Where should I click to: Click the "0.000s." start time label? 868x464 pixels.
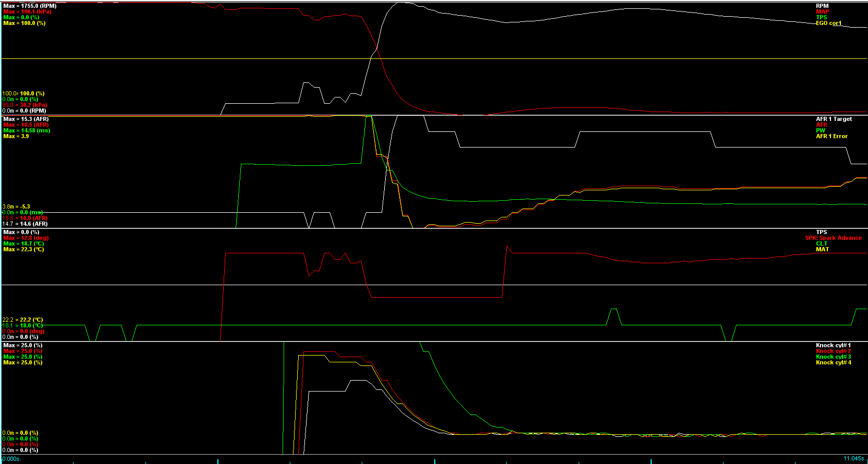tap(11, 459)
